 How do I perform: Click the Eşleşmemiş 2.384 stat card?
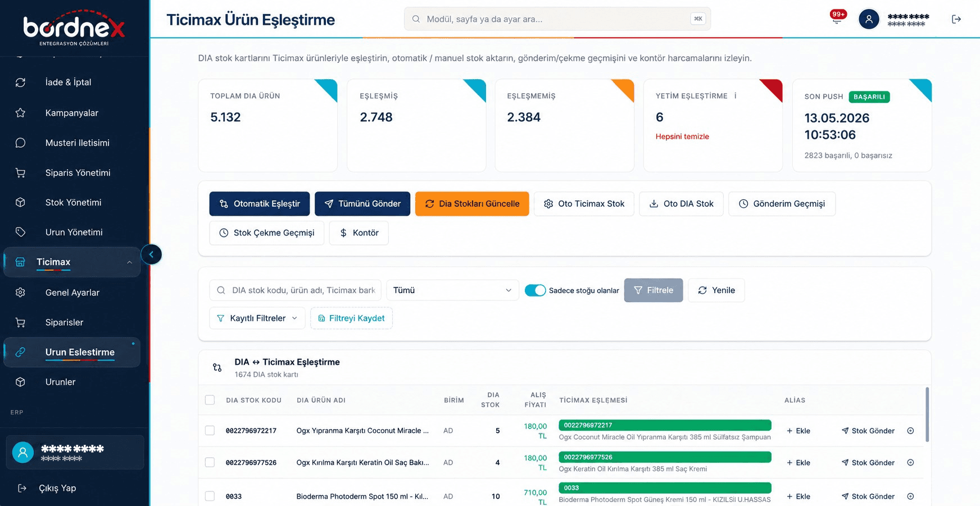(x=565, y=125)
